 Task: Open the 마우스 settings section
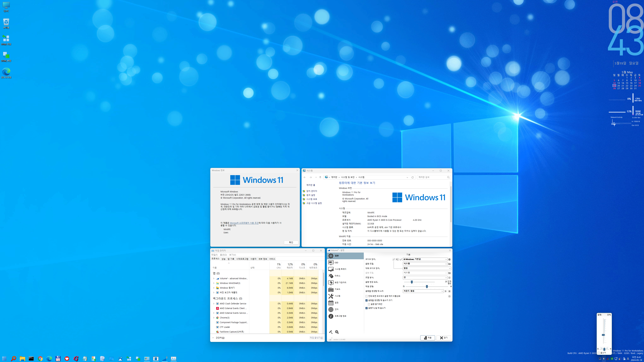[x=345, y=276]
